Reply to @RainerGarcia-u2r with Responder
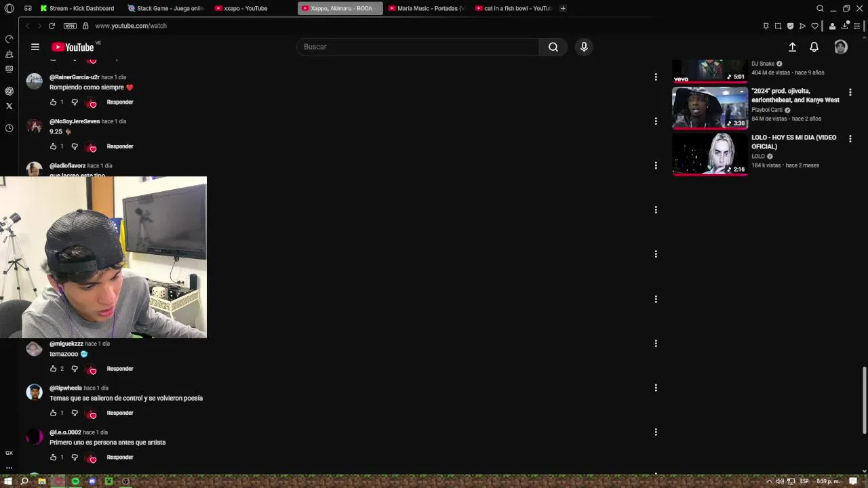The image size is (868, 488). pos(120,102)
